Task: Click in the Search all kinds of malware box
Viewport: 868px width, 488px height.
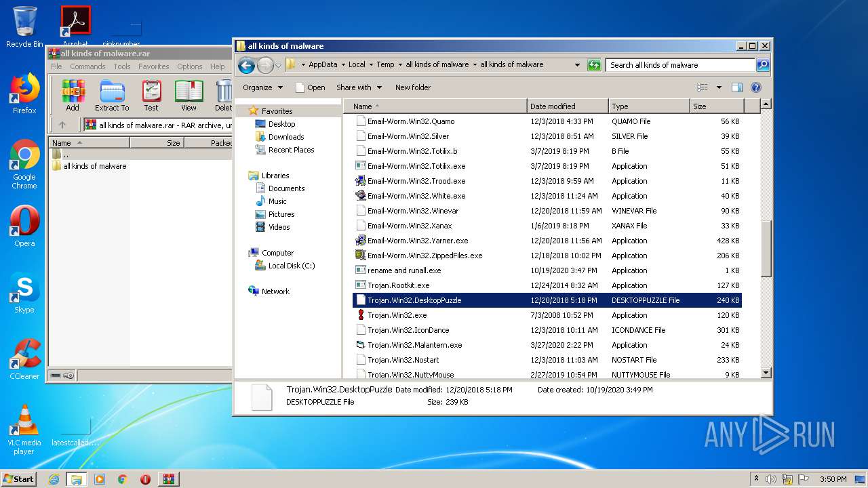Action: 680,65
